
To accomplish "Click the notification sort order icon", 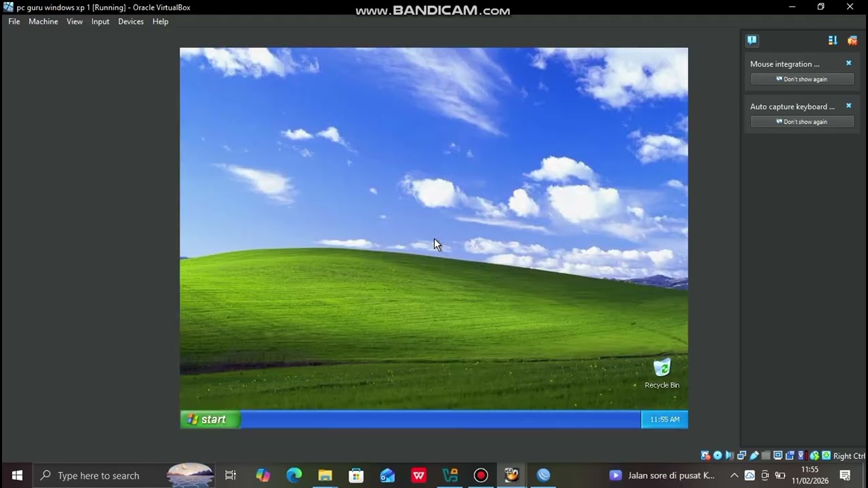I will coord(833,40).
